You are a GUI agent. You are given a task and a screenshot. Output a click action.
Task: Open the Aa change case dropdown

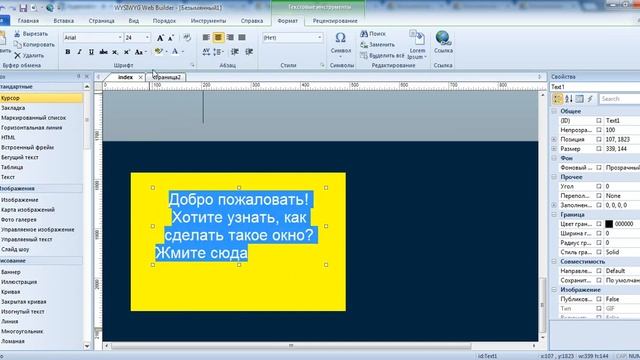tap(140, 52)
